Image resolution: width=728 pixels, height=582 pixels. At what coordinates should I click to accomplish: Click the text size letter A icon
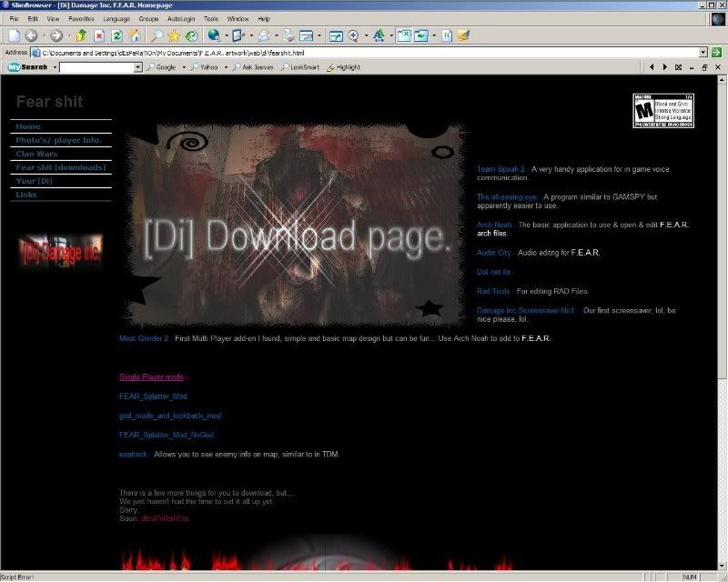tap(379, 35)
